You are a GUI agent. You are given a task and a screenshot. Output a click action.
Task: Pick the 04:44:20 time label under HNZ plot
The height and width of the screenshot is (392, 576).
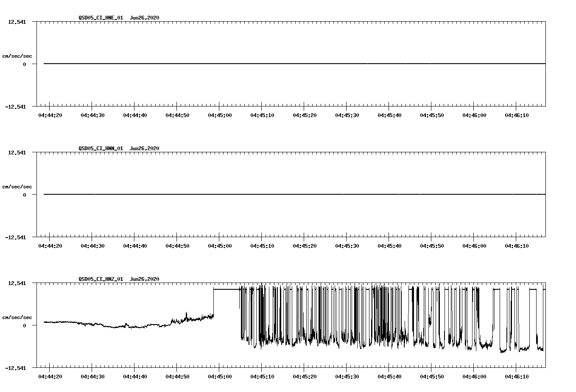50,377
